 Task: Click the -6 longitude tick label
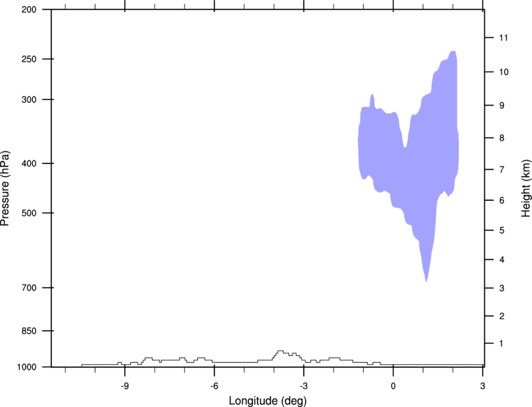[x=214, y=386]
